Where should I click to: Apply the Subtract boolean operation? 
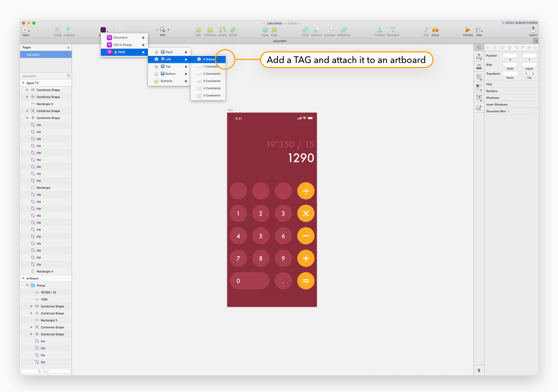click(316, 30)
